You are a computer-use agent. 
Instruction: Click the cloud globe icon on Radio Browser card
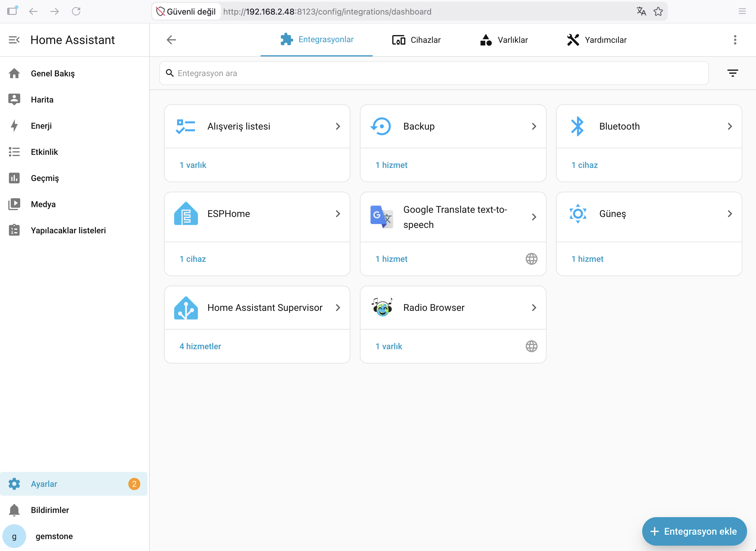531,346
